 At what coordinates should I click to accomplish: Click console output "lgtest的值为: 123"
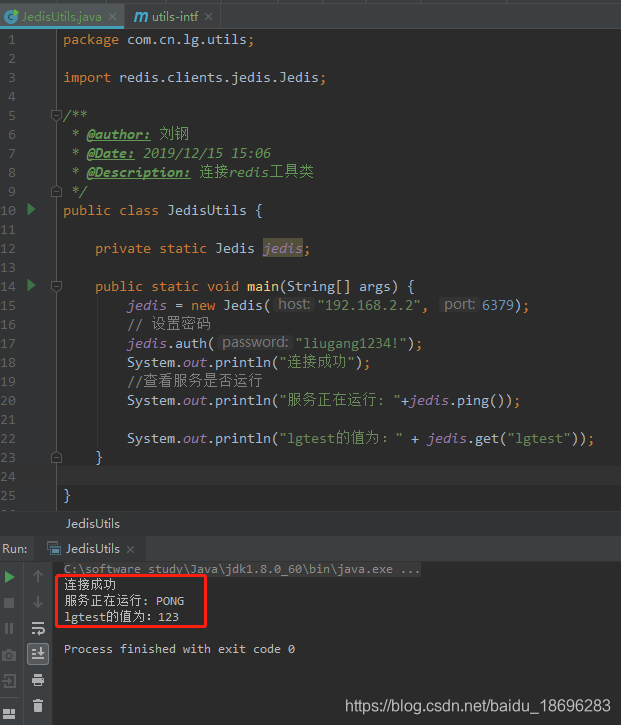122,617
